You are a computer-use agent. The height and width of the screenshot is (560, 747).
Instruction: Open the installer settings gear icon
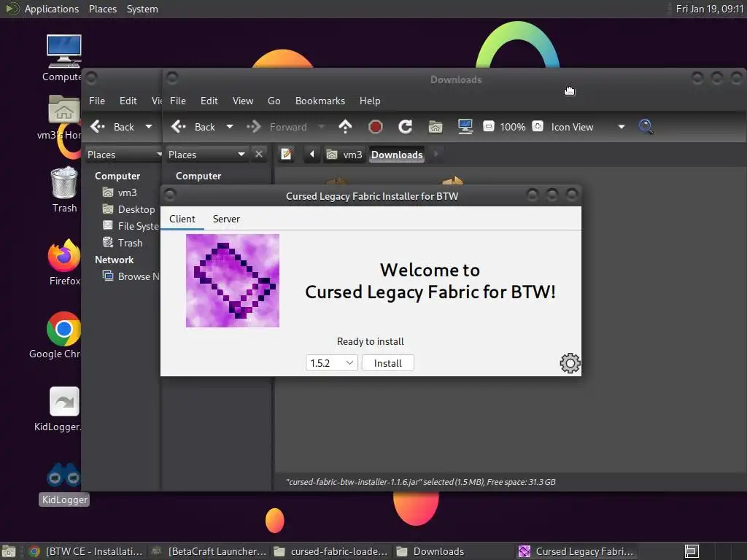pyautogui.click(x=570, y=363)
